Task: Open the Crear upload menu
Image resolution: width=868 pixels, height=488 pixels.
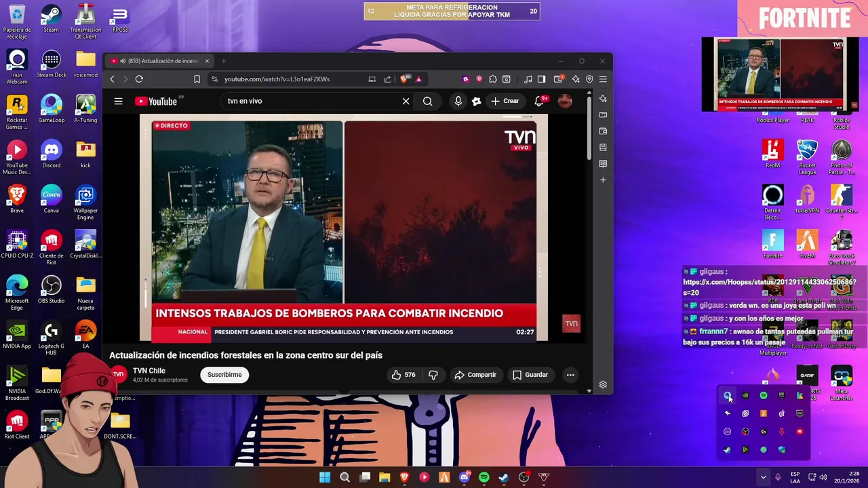Action: (x=505, y=101)
